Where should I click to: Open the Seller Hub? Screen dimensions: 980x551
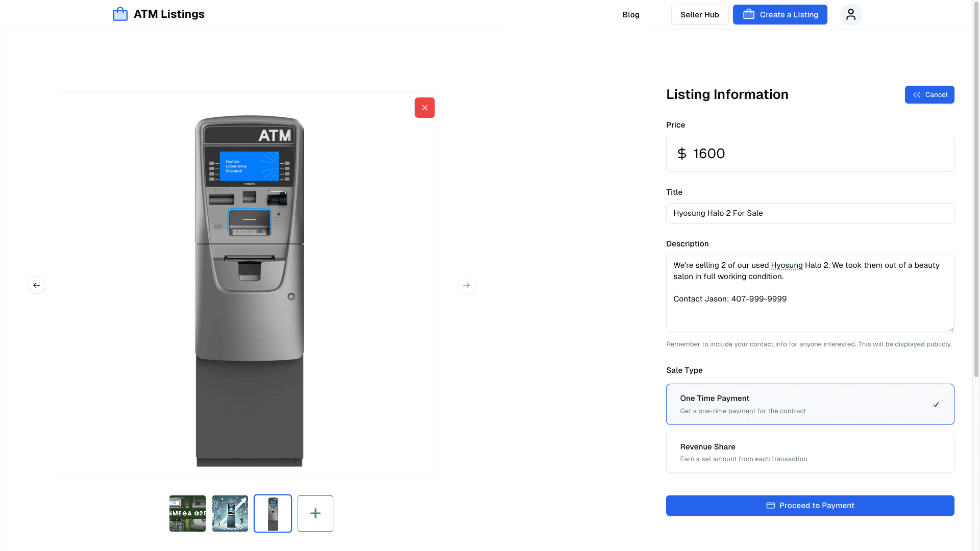pyautogui.click(x=700, y=15)
